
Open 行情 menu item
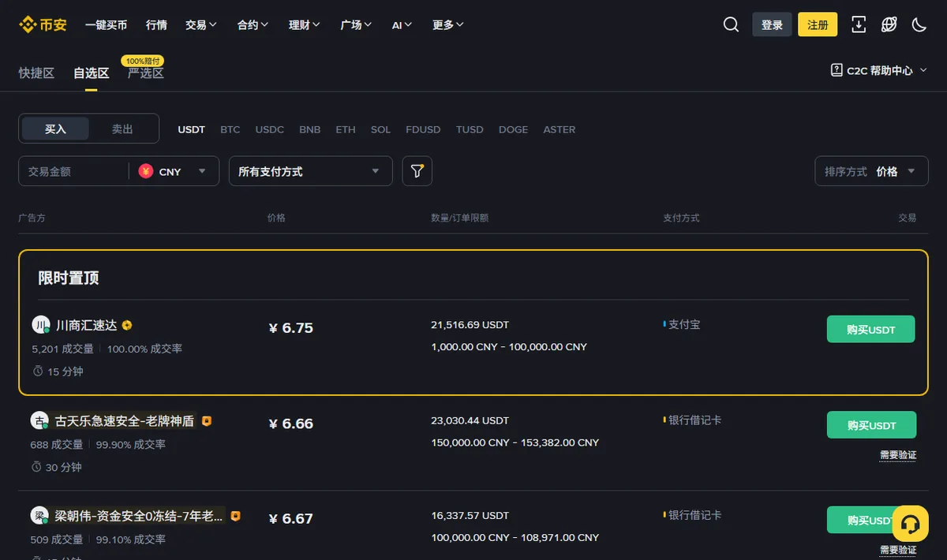156,25
